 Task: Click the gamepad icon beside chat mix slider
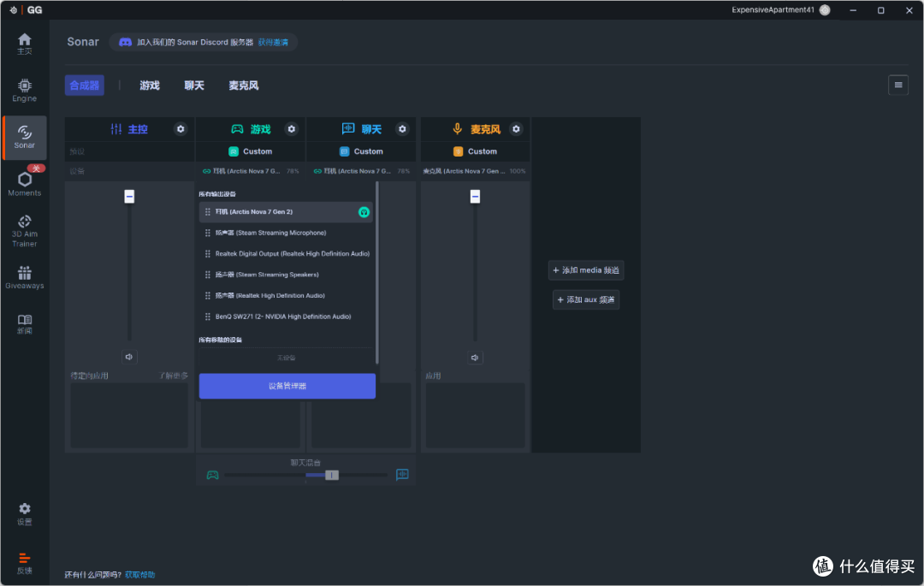(x=213, y=475)
